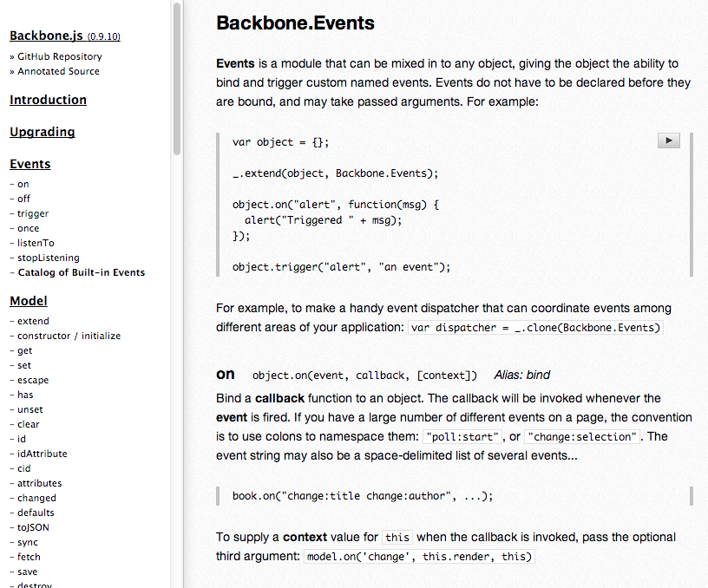Open the Events heading in the sidebar

pyautogui.click(x=30, y=164)
